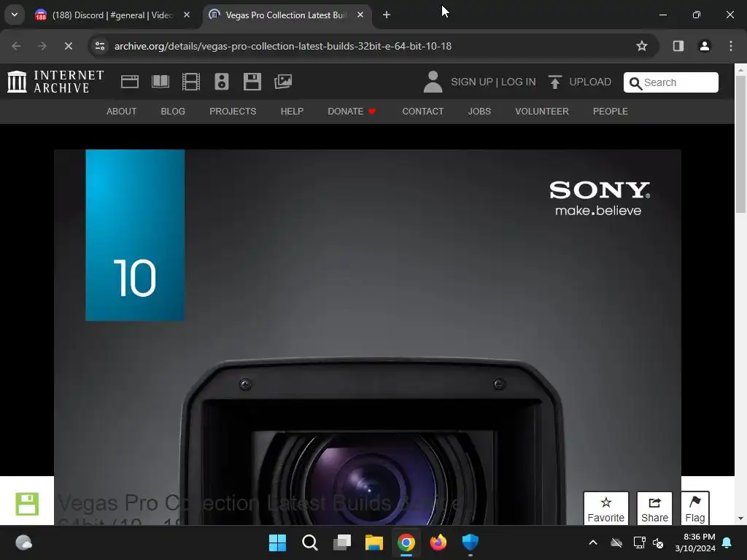Open the Video film strip icon
This screenshot has height=560, width=747.
(x=191, y=82)
